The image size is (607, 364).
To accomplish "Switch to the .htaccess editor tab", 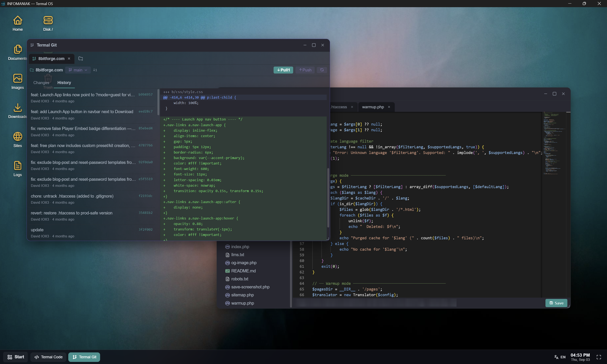I will coord(339,107).
